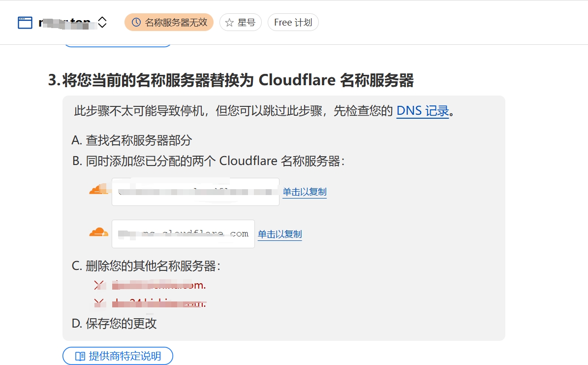Click the book icon in 提供商特定说明

80,356
